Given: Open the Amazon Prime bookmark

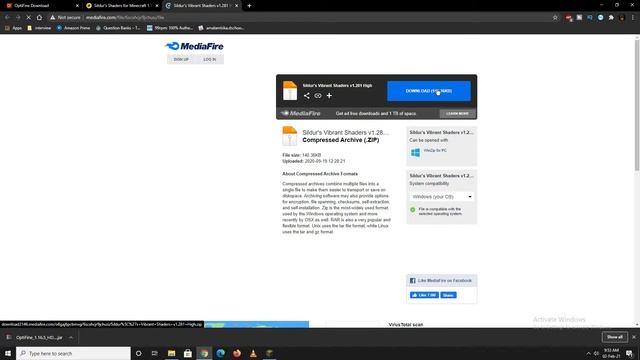Looking at the screenshot, I should pyautogui.click(x=73, y=28).
